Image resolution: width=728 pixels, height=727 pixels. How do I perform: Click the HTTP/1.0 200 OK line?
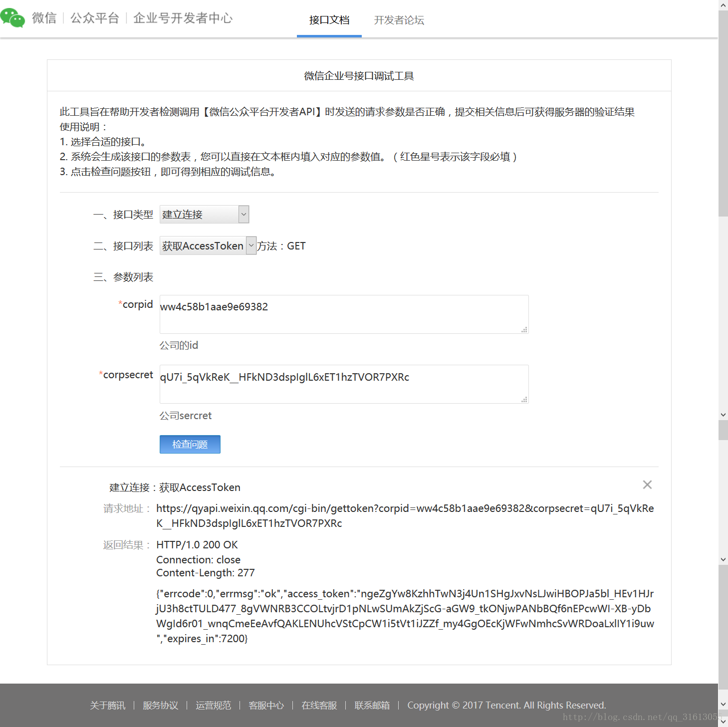click(197, 545)
